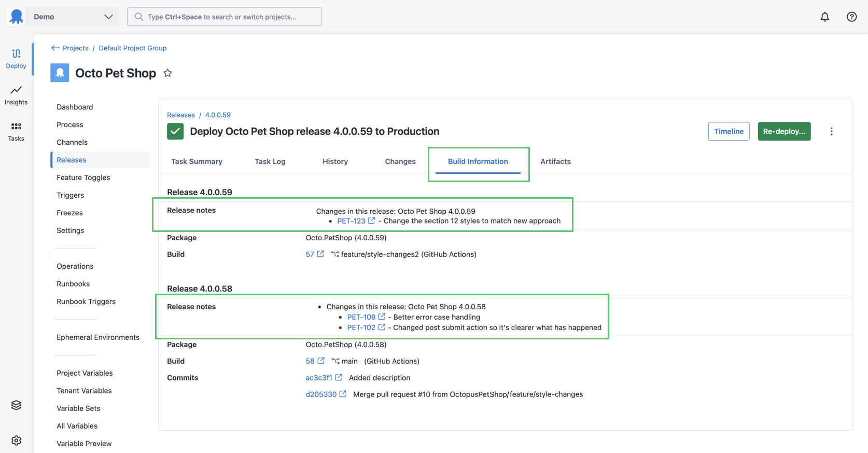Switch to the Task Summary tab
Image resolution: width=868 pixels, height=453 pixels.
click(x=197, y=161)
